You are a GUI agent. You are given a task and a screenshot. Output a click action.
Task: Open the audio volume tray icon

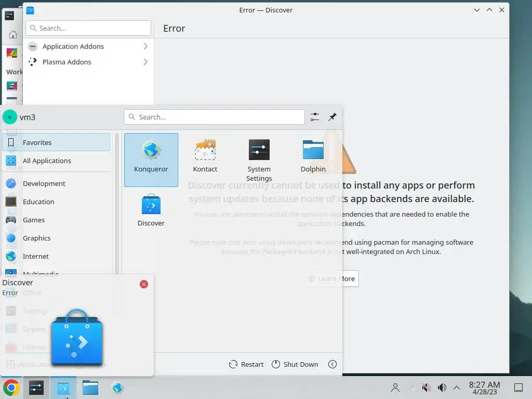tap(442, 388)
